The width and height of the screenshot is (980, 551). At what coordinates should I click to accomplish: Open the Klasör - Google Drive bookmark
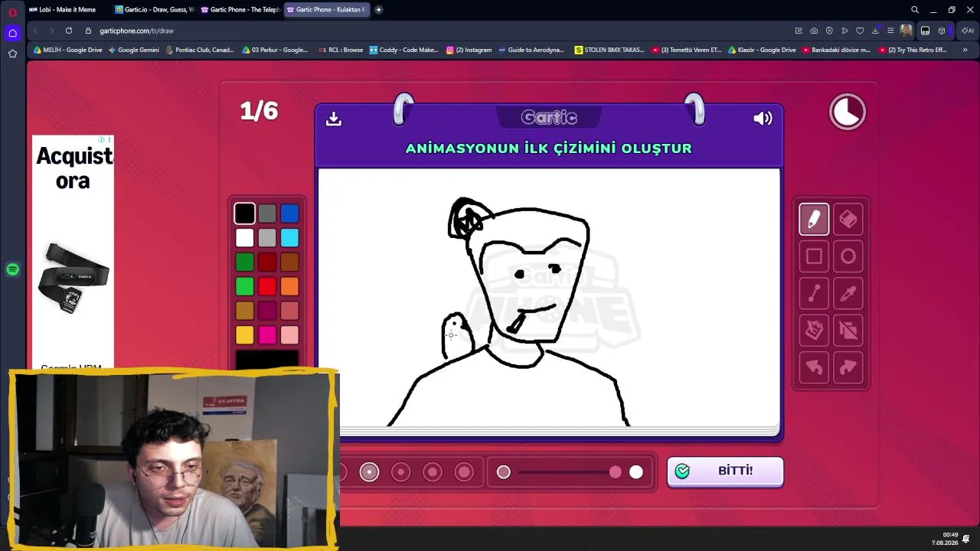point(762,50)
